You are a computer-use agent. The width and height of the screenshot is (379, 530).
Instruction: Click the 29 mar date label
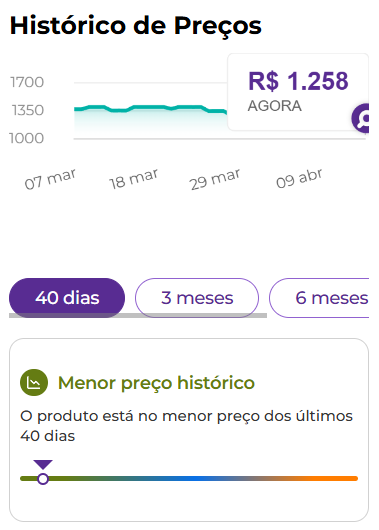(x=215, y=179)
